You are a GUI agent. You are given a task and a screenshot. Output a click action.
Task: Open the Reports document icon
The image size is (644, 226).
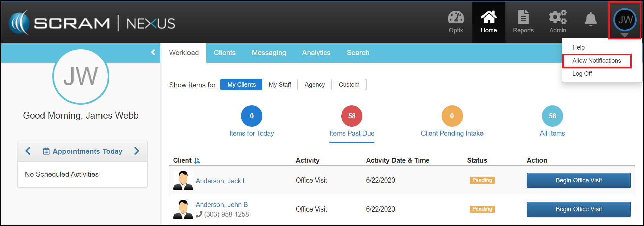[523, 18]
